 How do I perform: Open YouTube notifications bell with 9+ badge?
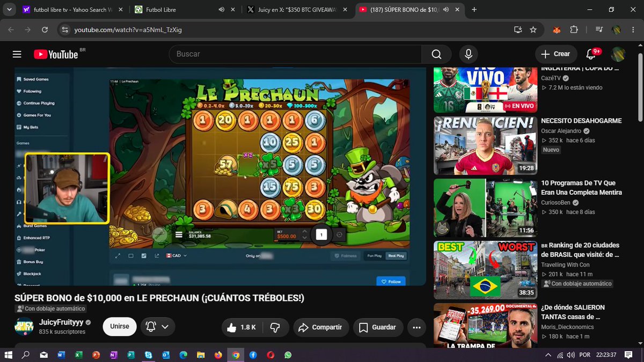pyautogui.click(x=591, y=54)
